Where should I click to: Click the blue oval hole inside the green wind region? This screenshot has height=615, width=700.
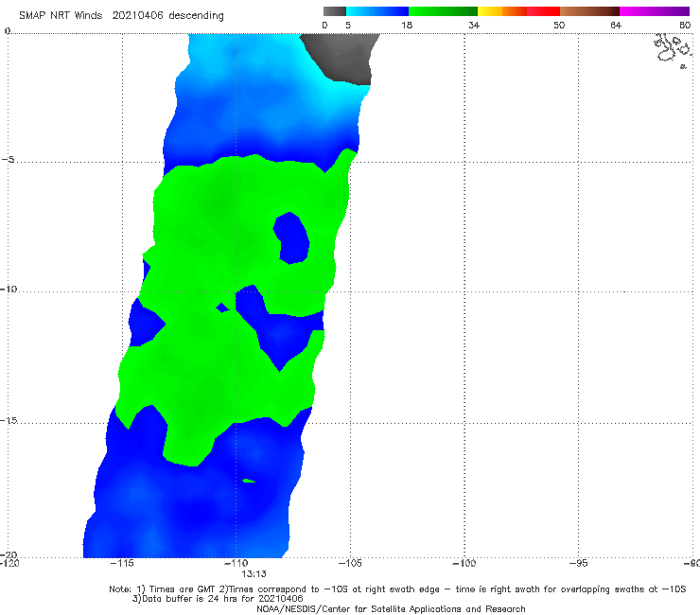[x=291, y=238]
